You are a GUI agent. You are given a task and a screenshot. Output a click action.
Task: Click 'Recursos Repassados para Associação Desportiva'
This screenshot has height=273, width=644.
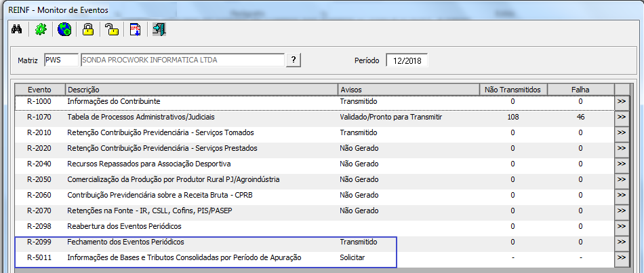(149, 164)
